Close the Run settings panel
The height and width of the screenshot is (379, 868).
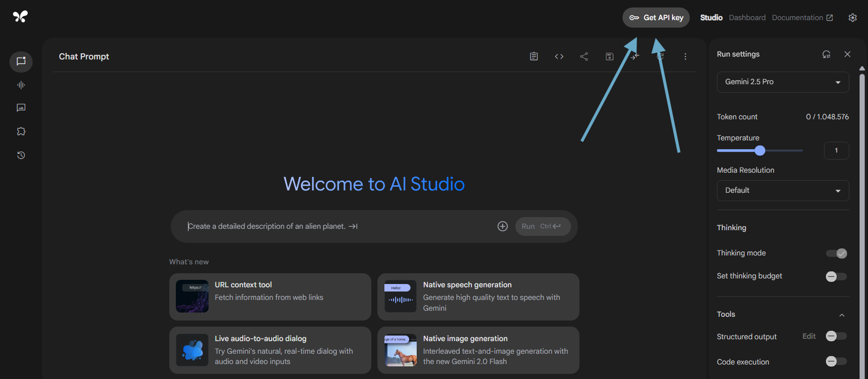847,54
